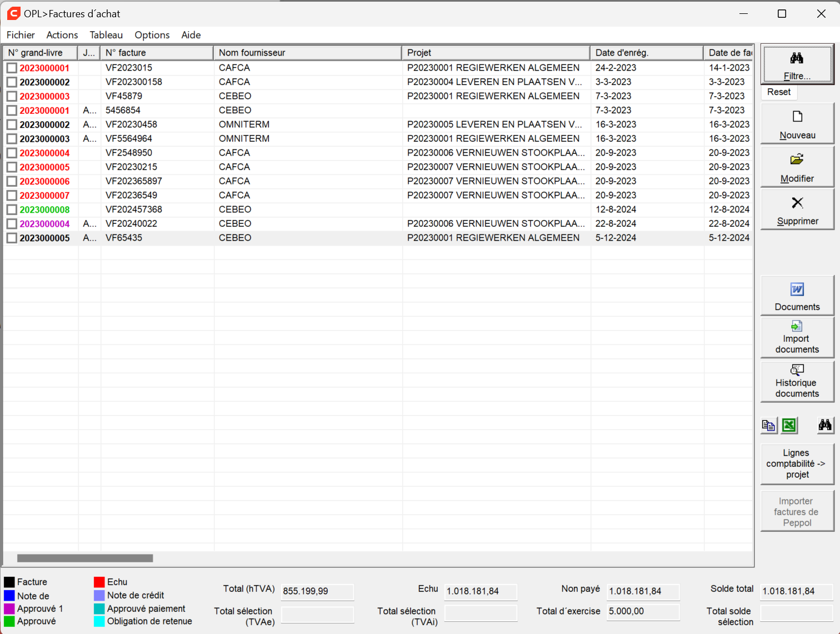Click Lignes comptabilité -> projet button

point(797,464)
